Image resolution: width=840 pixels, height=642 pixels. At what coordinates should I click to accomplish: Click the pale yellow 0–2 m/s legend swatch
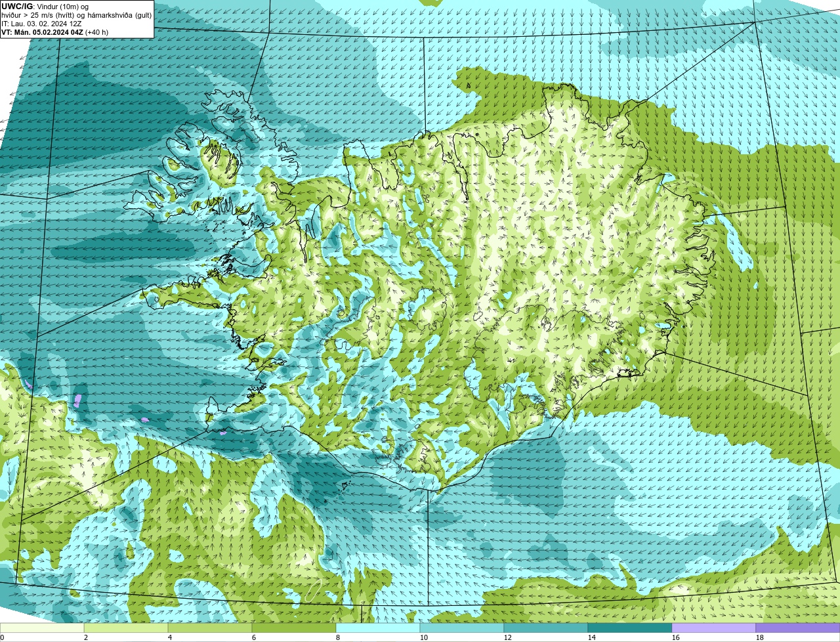pos(42,628)
